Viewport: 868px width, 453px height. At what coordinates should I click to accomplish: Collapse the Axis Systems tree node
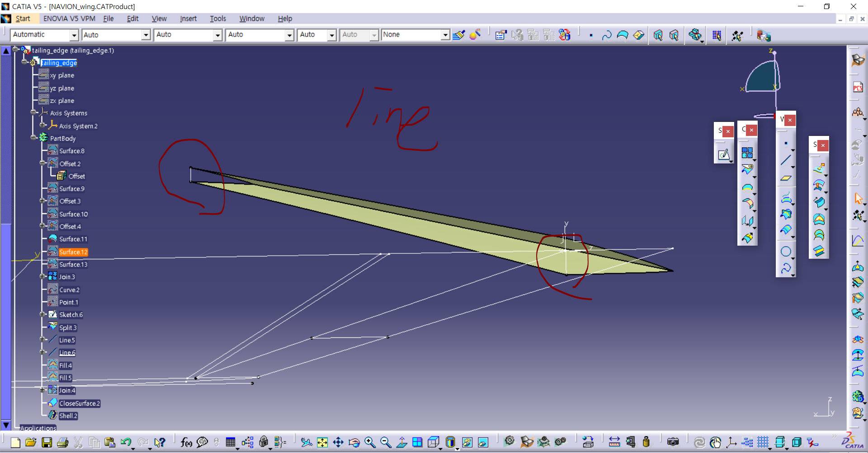click(x=33, y=112)
